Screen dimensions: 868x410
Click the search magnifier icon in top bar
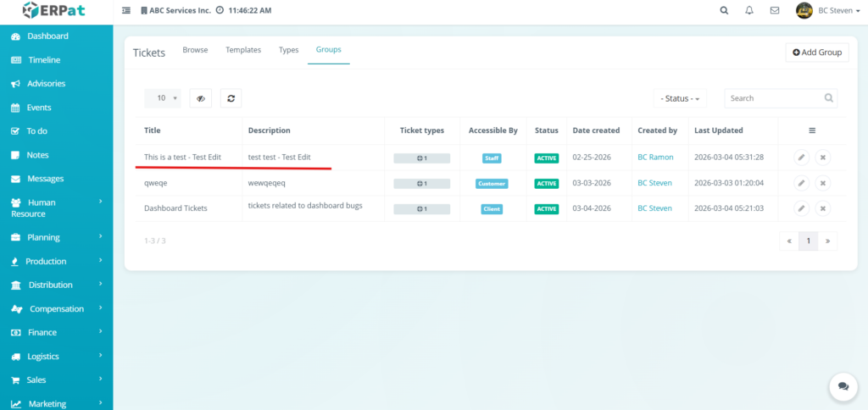point(723,11)
